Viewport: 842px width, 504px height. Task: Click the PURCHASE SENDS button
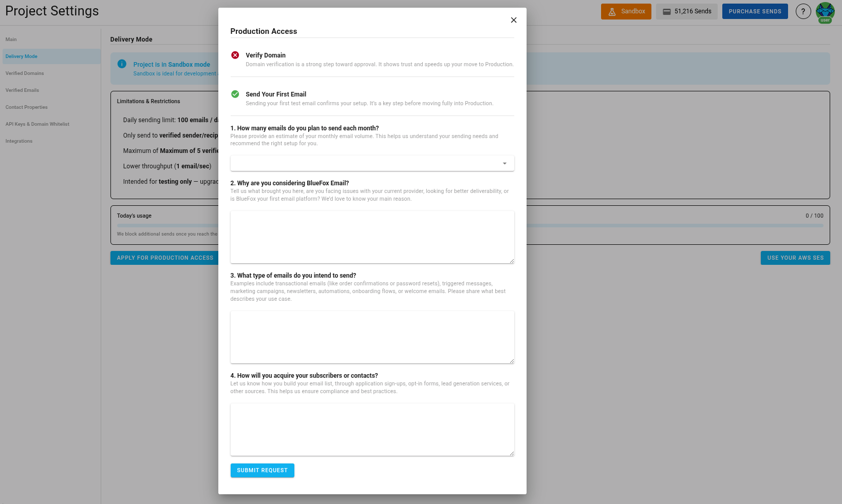click(x=755, y=11)
